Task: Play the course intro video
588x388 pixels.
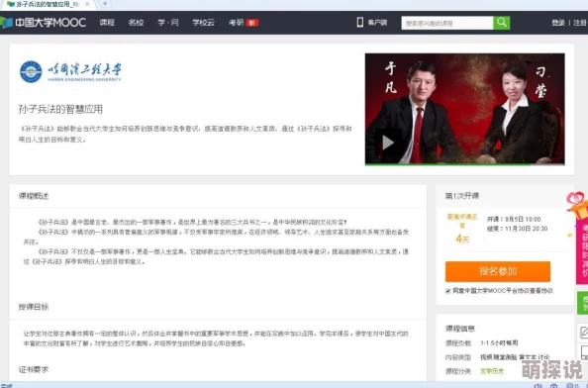Action: point(388,143)
